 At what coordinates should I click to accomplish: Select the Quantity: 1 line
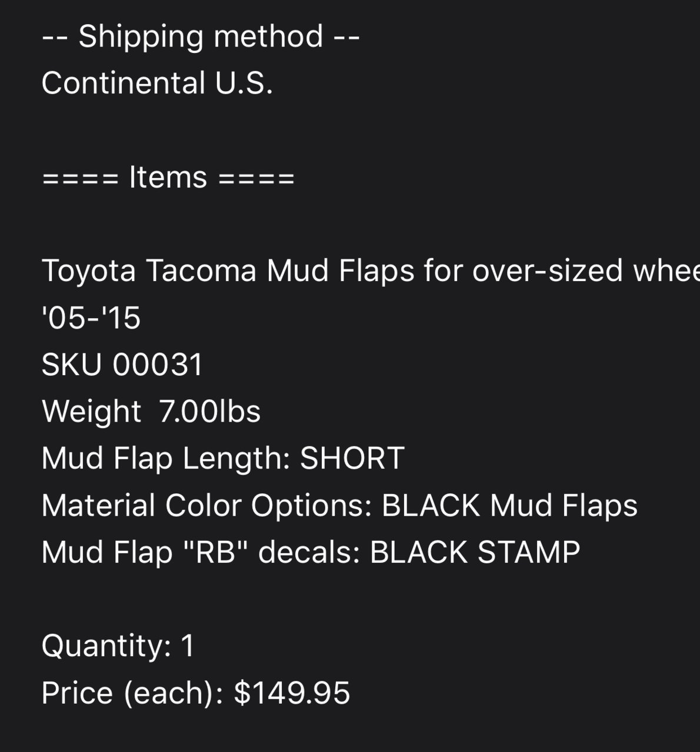click(118, 646)
